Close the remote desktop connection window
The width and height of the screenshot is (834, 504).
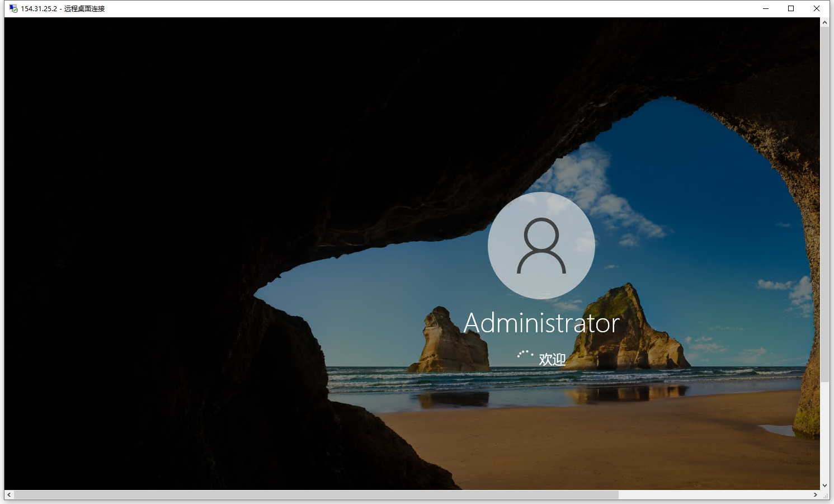817,8
